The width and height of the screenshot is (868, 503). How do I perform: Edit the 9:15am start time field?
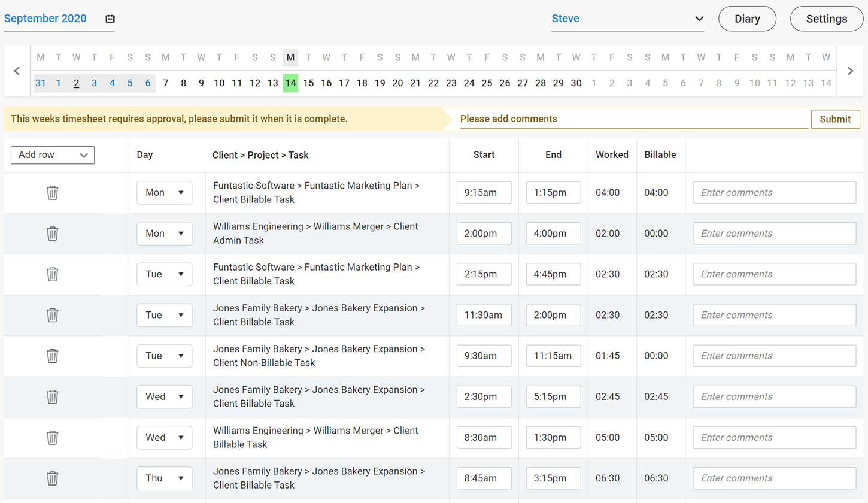[484, 192]
